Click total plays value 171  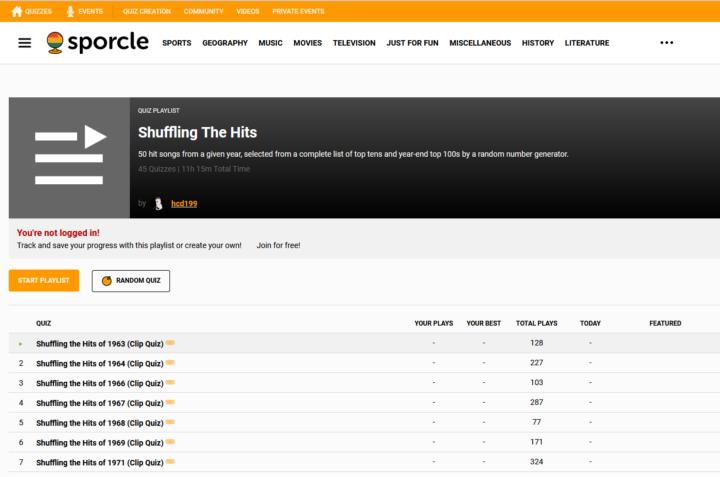point(536,442)
